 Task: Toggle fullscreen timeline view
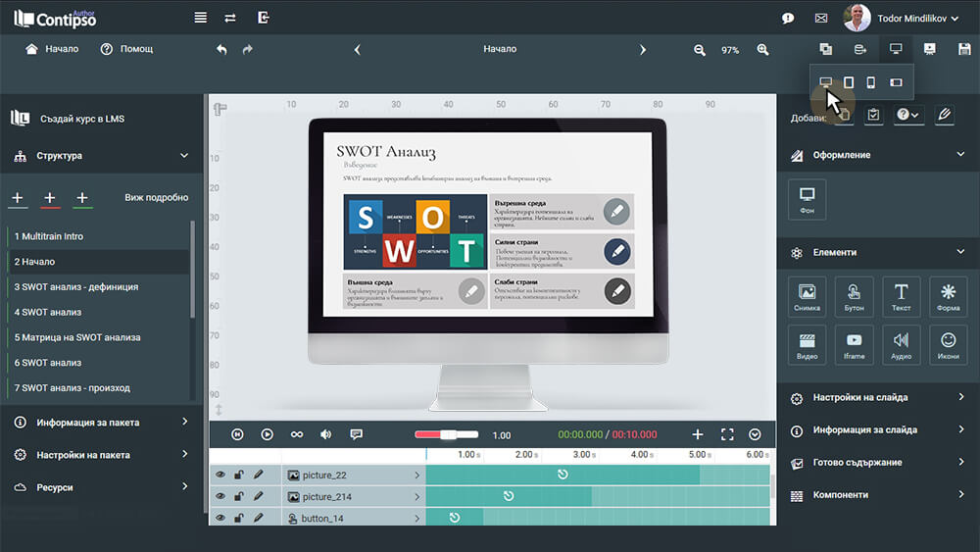pos(727,434)
